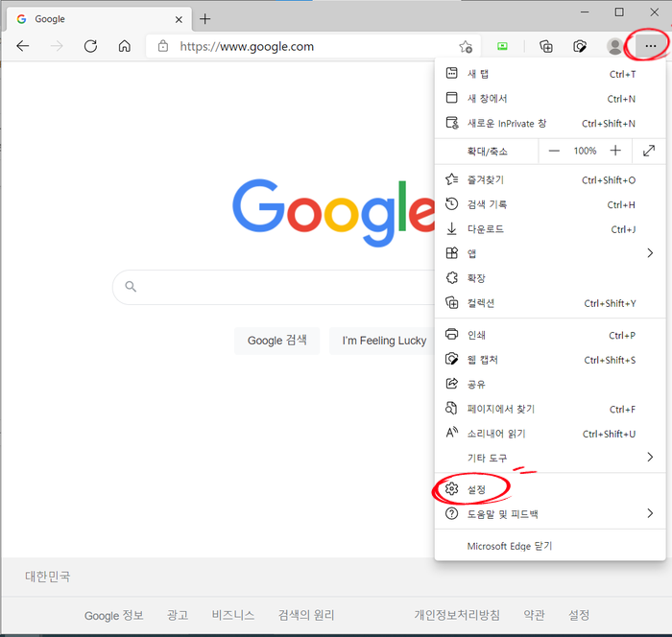Open 설정 from the dropdown menu
672x637 pixels.
coord(550,489)
